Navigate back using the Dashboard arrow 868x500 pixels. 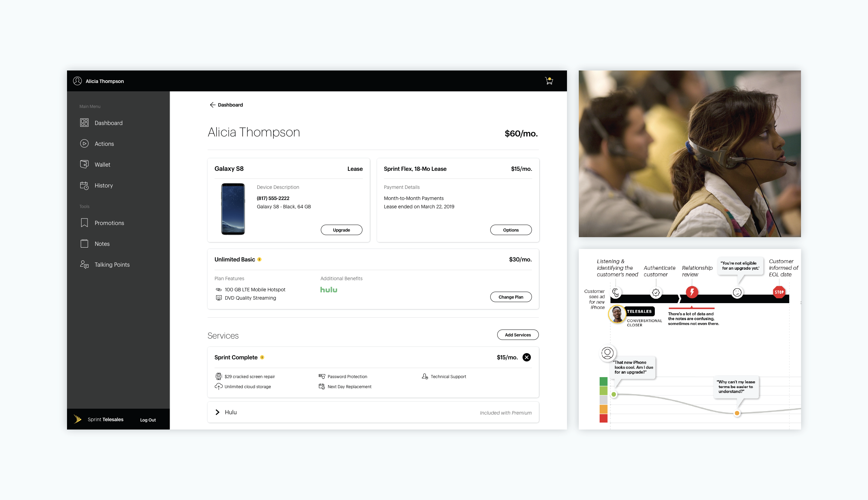pyautogui.click(x=213, y=105)
